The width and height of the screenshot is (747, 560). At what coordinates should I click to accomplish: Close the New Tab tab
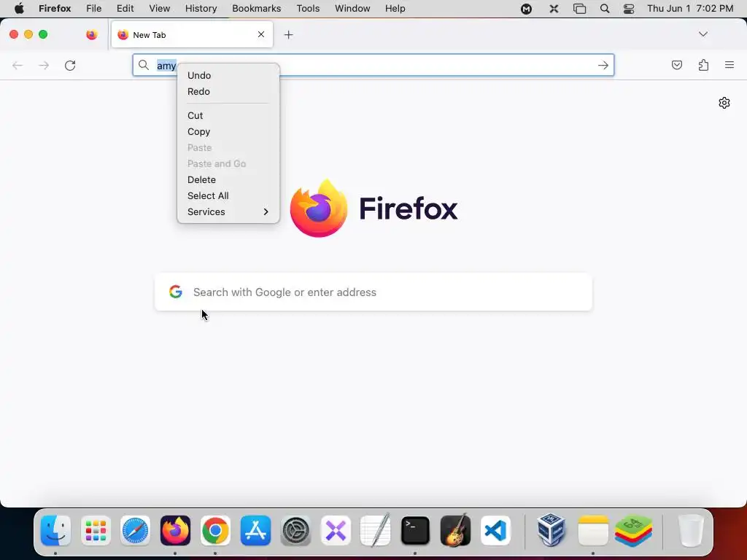tap(261, 34)
